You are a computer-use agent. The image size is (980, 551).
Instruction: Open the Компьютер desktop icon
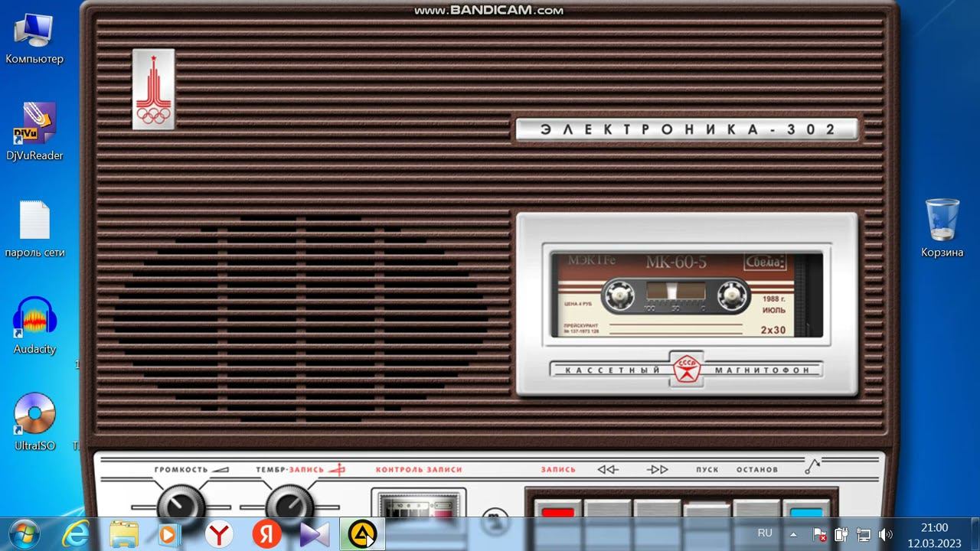34,38
